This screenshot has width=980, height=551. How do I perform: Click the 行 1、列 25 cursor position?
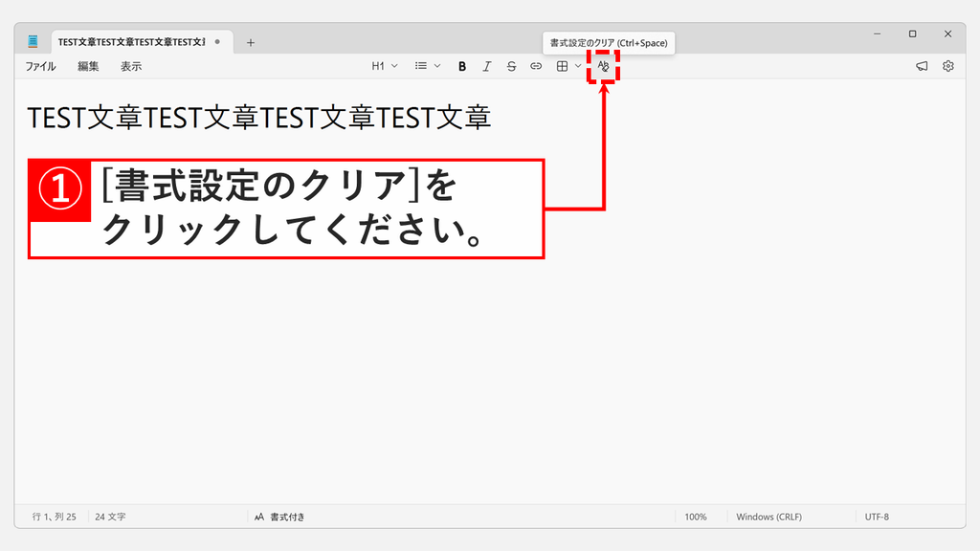(55, 517)
